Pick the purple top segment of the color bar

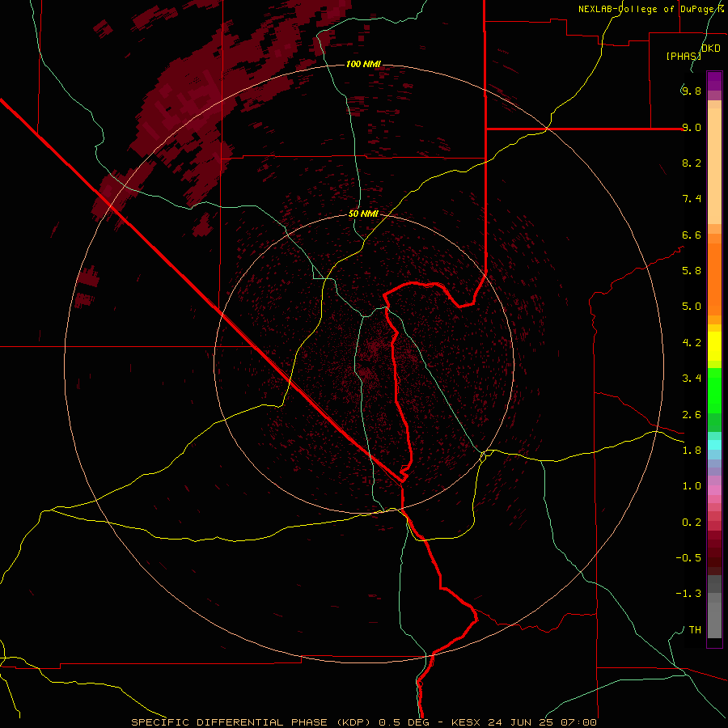(x=714, y=81)
